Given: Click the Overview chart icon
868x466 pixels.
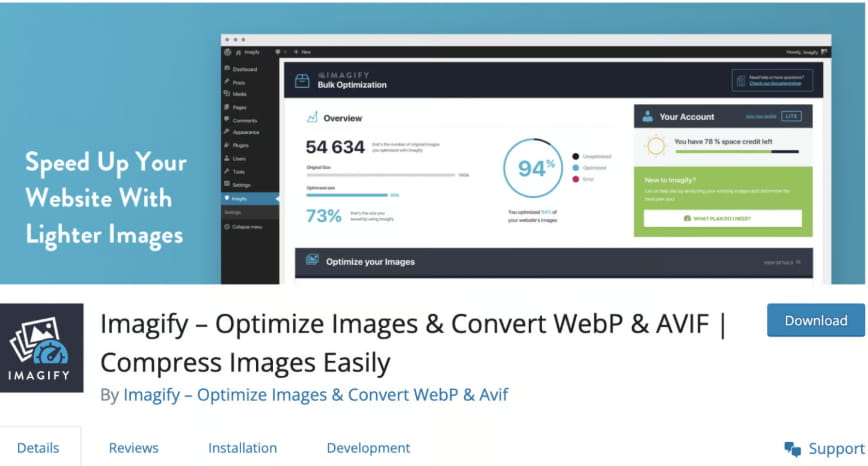Looking at the screenshot, I should click(312, 117).
